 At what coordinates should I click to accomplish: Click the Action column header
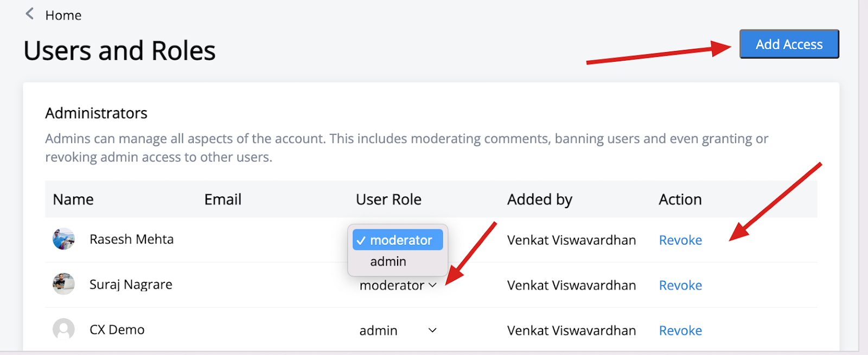coord(680,199)
